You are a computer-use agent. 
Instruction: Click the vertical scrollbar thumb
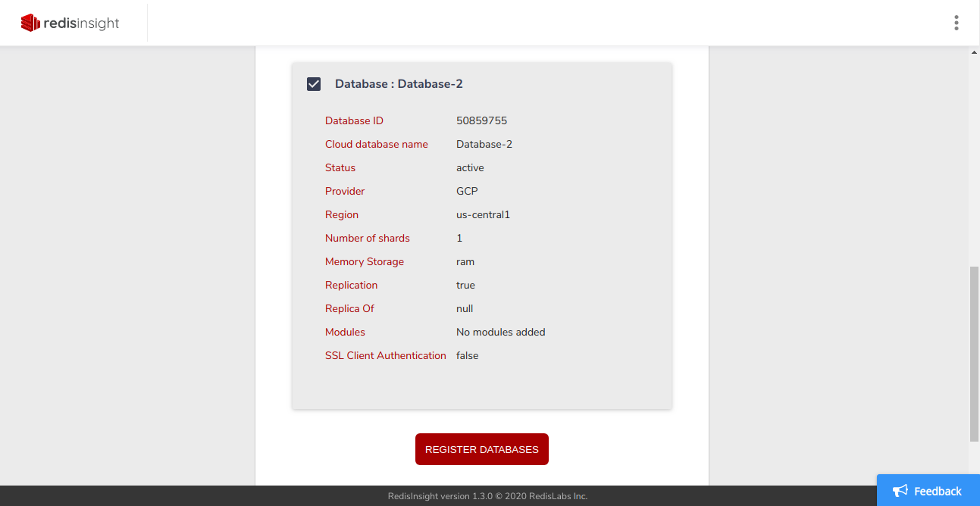click(x=974, y=352)
